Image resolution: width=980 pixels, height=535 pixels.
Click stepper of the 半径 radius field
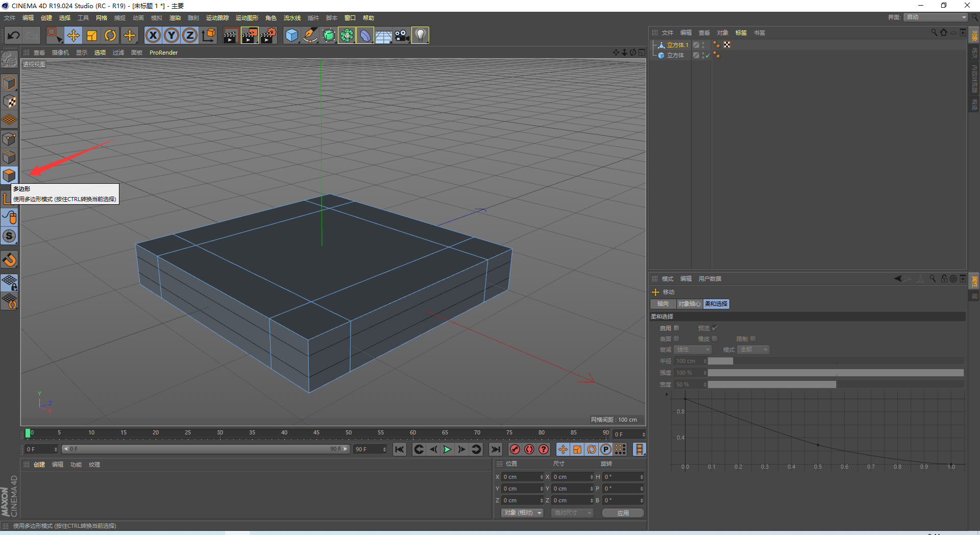point(705,361)
